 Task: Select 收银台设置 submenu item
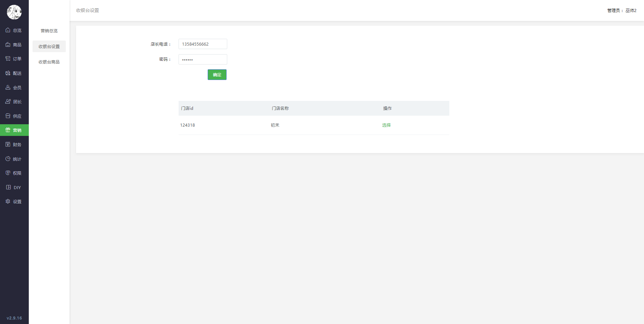point(49,46)
